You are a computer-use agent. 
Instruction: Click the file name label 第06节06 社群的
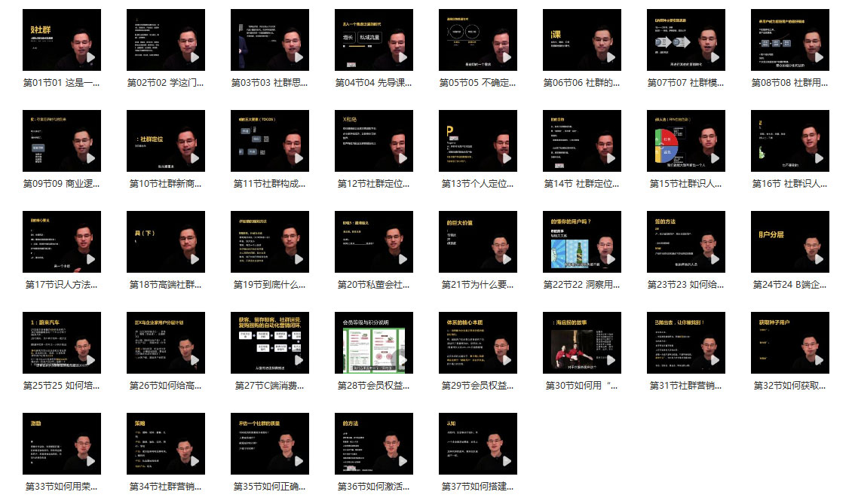[582, 83]
